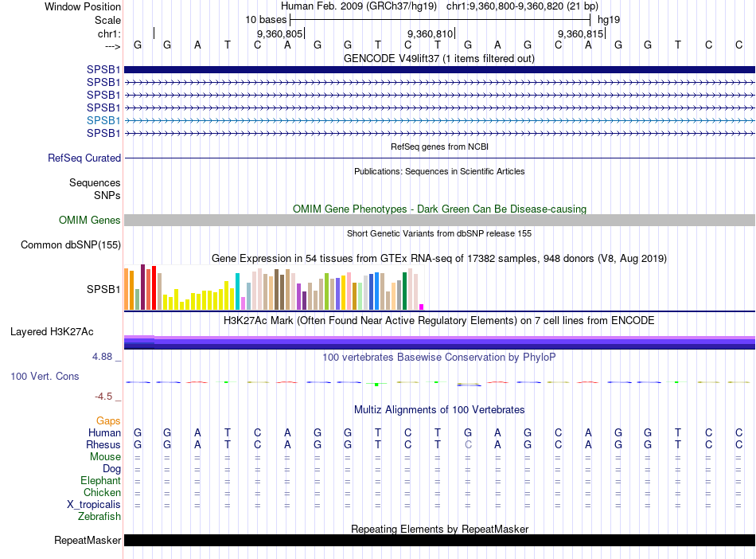
Task: Click the dark green bar in the GTEx chart
Action: click(x=404, y=291)
